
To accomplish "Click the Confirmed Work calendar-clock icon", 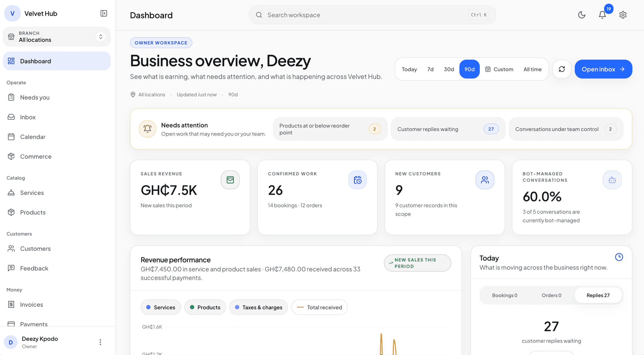I will click(x=357, y=180).
